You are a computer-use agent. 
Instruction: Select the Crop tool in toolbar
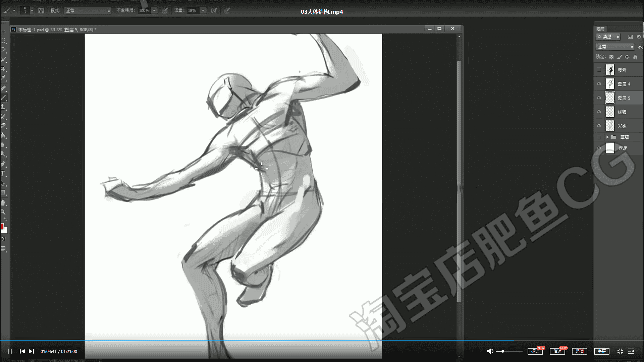pyautogui.click(x=4, y=69)
